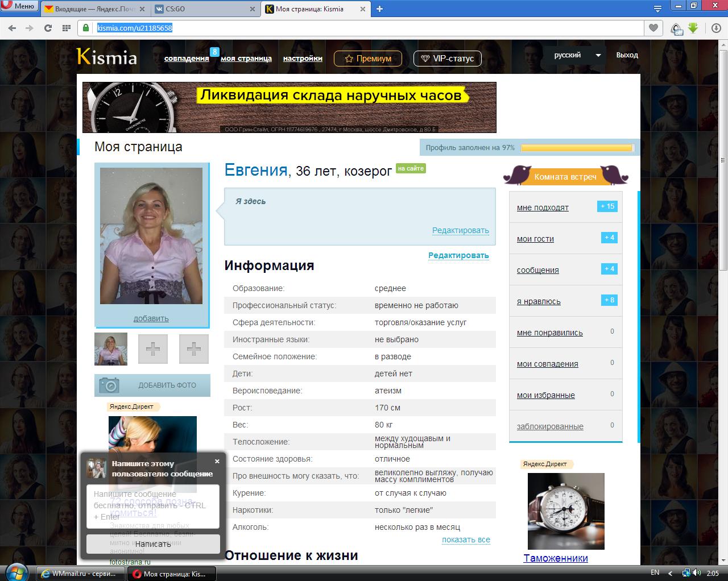Click the profile completion progress bar
This screenshot has height=581, width=728.
[x=577, y=148]
